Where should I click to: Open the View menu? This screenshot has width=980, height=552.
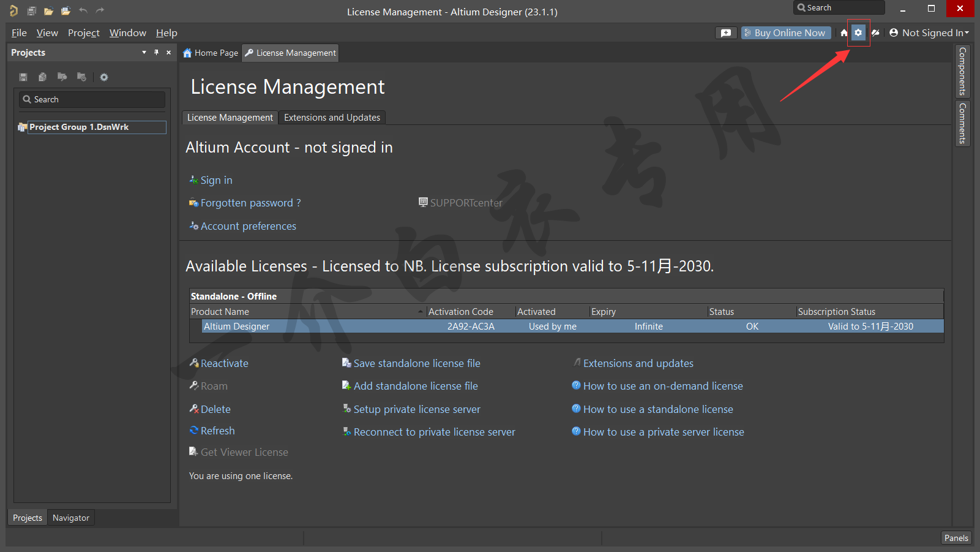click(x=47, y=33)
